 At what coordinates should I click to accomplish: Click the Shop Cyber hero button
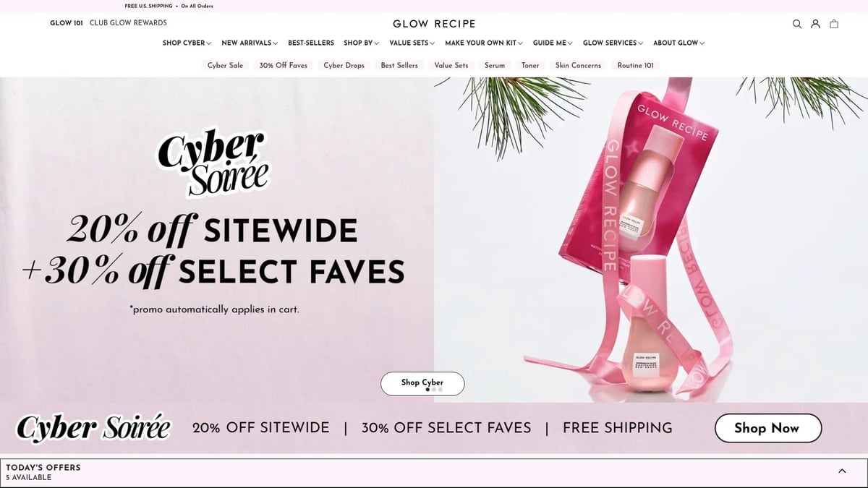[422, 383]
